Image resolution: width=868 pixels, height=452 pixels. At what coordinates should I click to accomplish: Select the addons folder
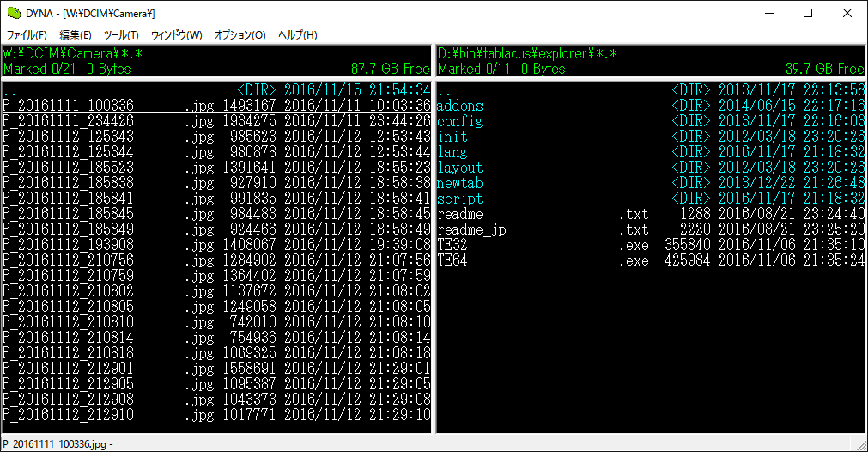click(651, 105)
